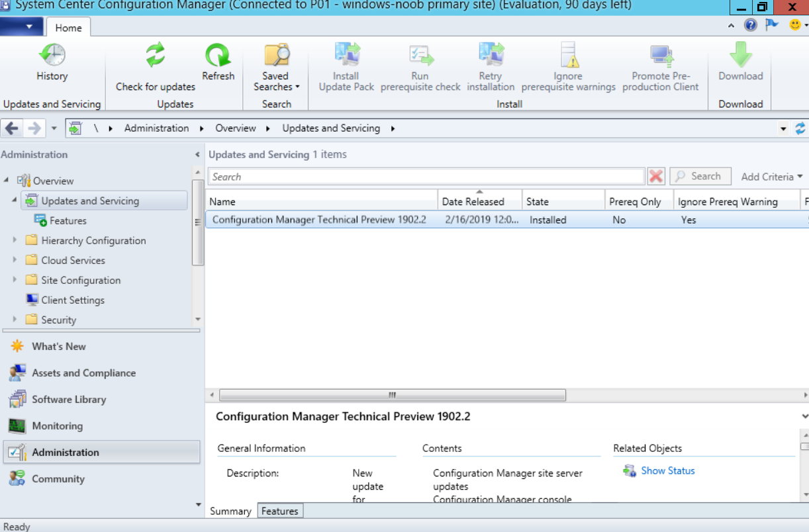809x532 pixels.
Task: Open the Community workspace
Action: [x=58, y=479]
